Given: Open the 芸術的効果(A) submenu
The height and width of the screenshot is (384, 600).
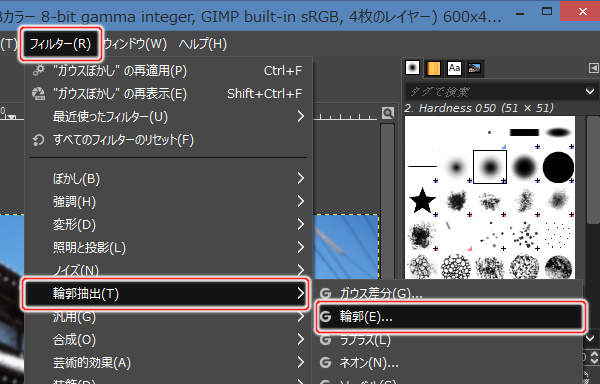Looking at the screenshot, I should [x=168, y=363].
